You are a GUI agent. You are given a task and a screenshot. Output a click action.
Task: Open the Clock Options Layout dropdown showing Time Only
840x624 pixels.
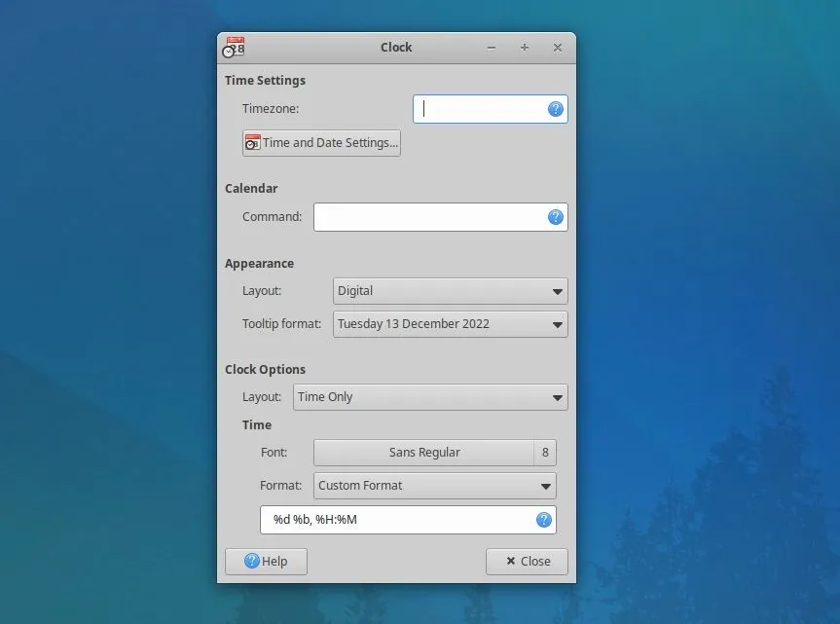(x=429, y=397)
